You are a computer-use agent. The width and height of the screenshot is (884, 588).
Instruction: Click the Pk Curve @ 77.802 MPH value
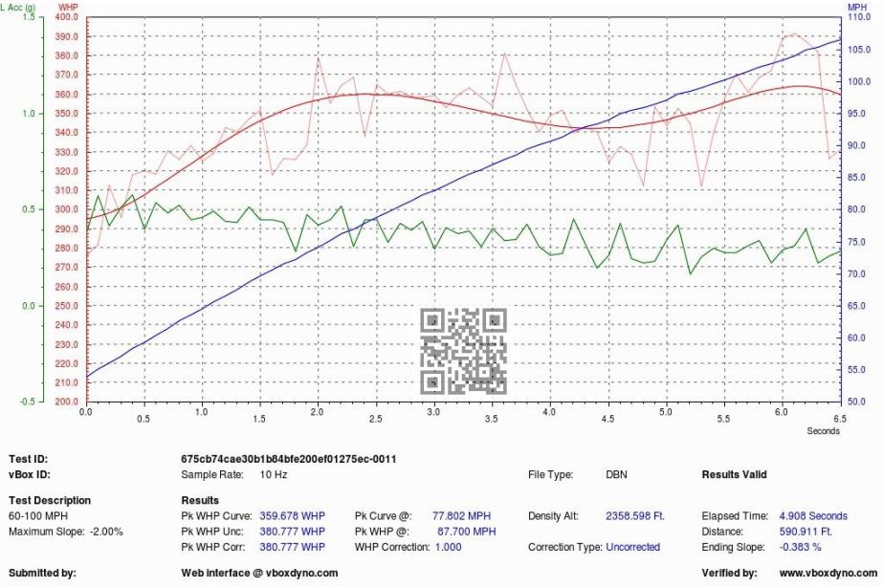464,516
